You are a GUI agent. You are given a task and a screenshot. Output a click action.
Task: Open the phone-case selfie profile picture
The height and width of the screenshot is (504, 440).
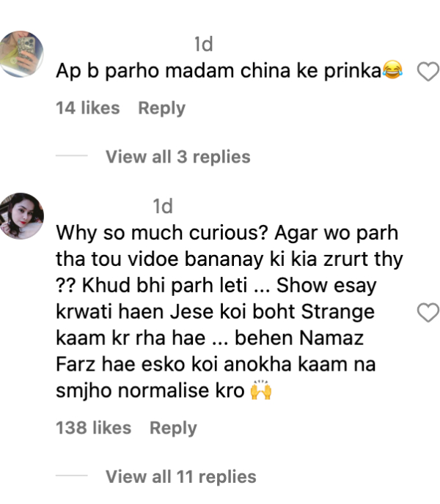click(21, 54)
